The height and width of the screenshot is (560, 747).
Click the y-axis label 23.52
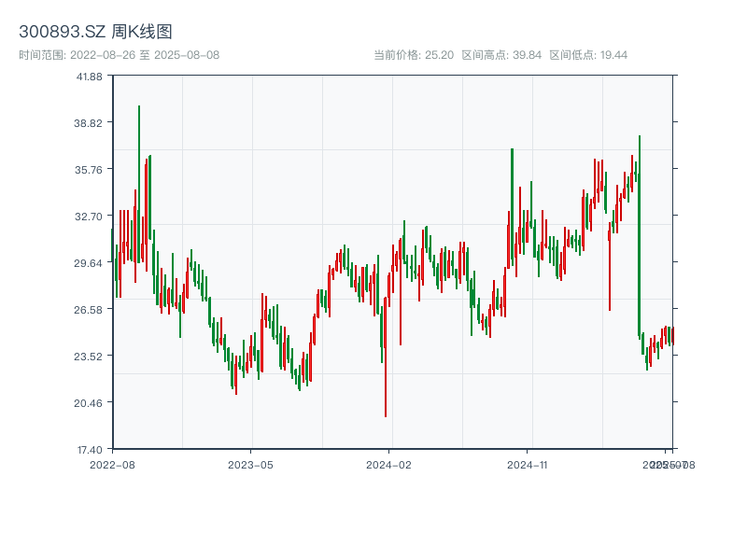point(88,357)
